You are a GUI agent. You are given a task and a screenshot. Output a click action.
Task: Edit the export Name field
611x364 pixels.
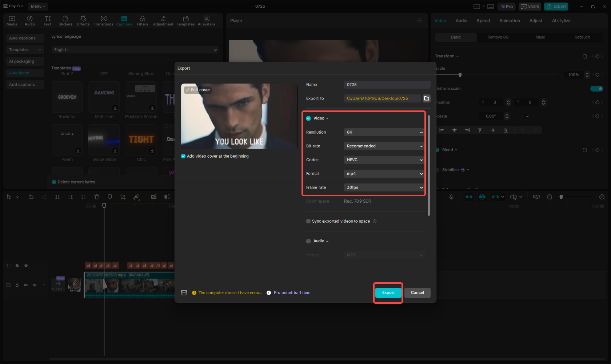tap(387, 85)
